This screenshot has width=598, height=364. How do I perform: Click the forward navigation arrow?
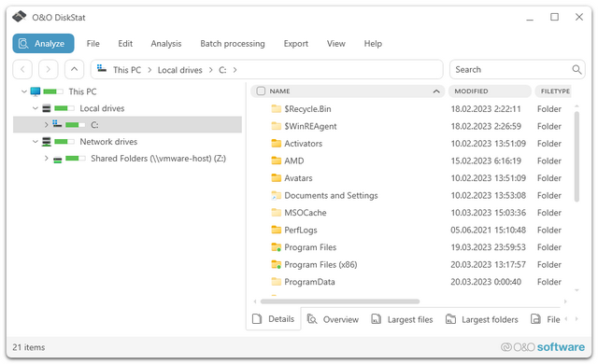pos(48,70)
